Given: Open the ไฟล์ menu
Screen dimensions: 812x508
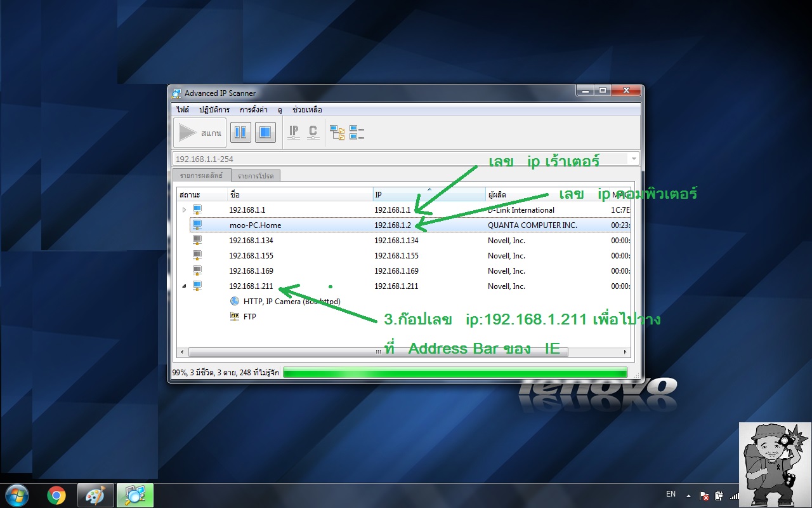Looking at the screenshot, I should click(183, 110).
